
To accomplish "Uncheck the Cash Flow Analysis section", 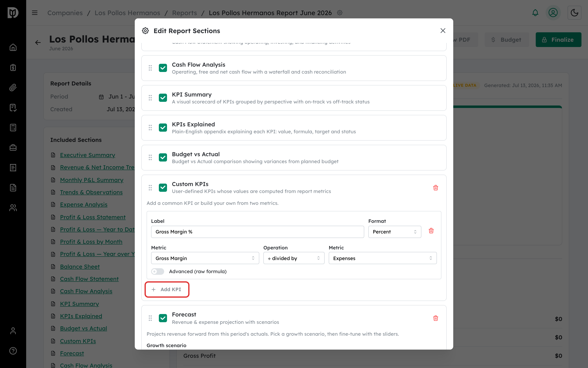I will click(x=163, y=68).
